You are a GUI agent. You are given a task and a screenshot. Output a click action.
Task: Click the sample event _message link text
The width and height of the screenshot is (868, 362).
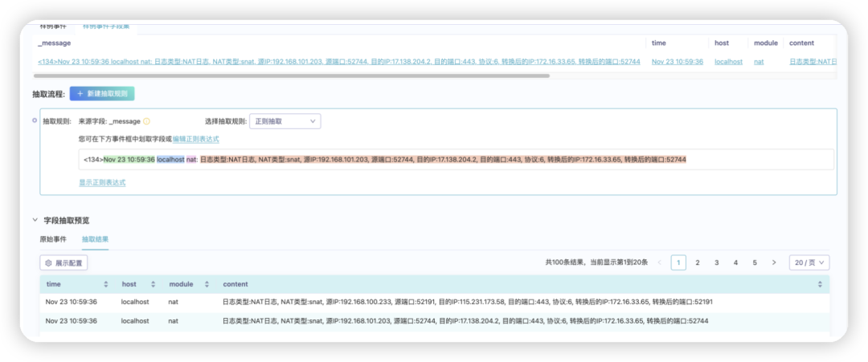pyautogui.click(x=339, y=62)
